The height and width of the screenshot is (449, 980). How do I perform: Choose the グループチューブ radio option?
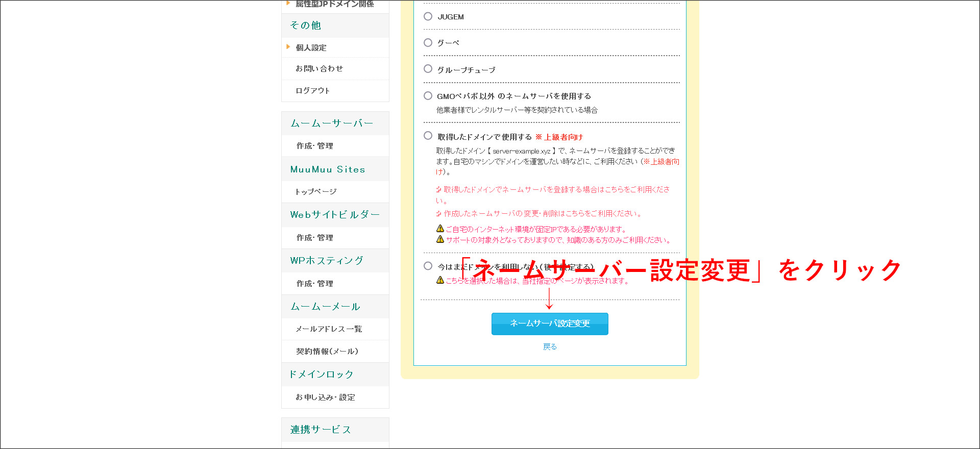[x=428, y=69]
